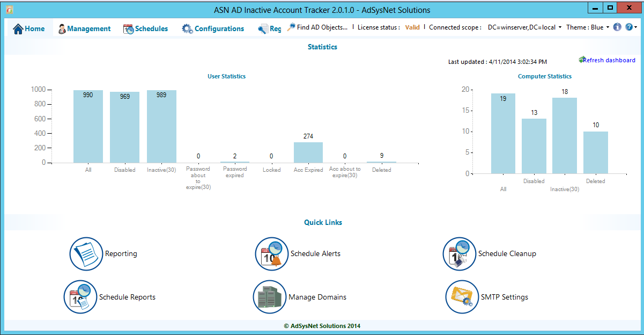Open the Management menu
The height and width of the screenshot is (335, 644).
[84, 28]
